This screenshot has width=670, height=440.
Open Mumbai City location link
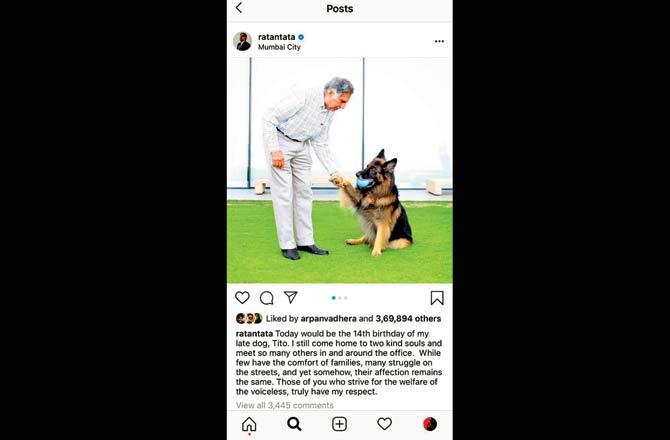click(279, 47)
